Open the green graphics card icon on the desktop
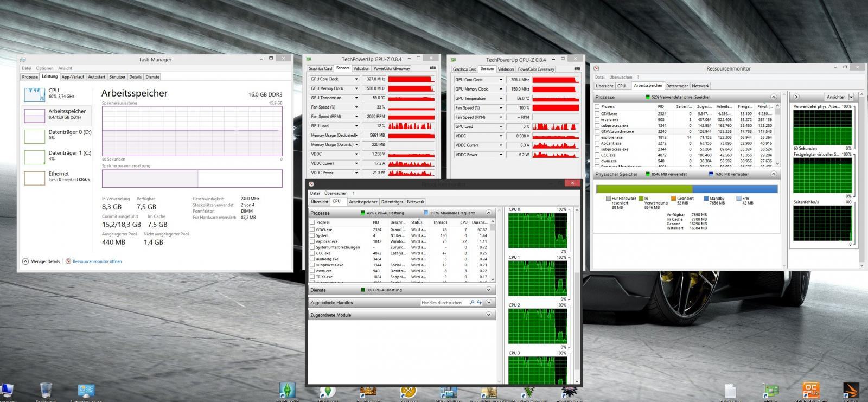The width and height of the screenshot is (868, 402). (x=771, y=392)
